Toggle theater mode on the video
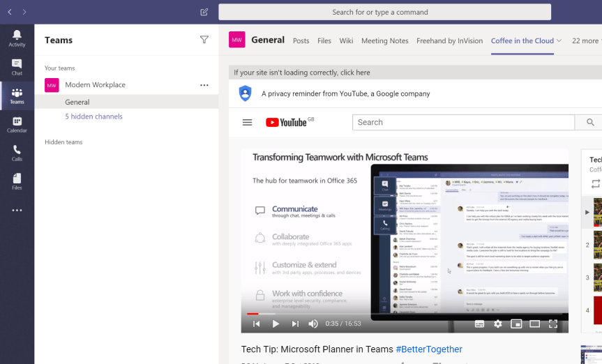This screenshot has height=364, width=602. click(534, 324)
